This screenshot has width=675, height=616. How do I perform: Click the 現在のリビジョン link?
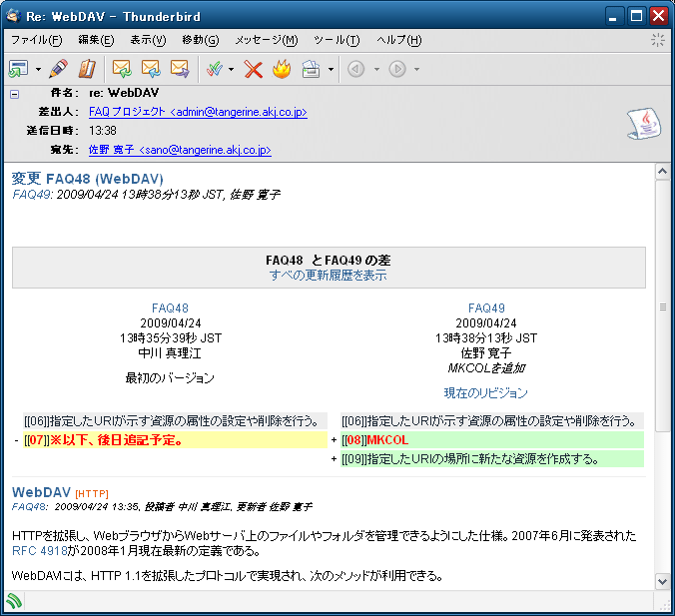[485, 393]
